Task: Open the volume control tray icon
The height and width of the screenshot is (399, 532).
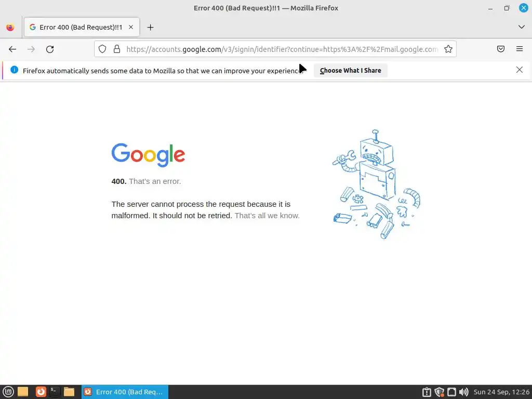Action: [463, 392]
